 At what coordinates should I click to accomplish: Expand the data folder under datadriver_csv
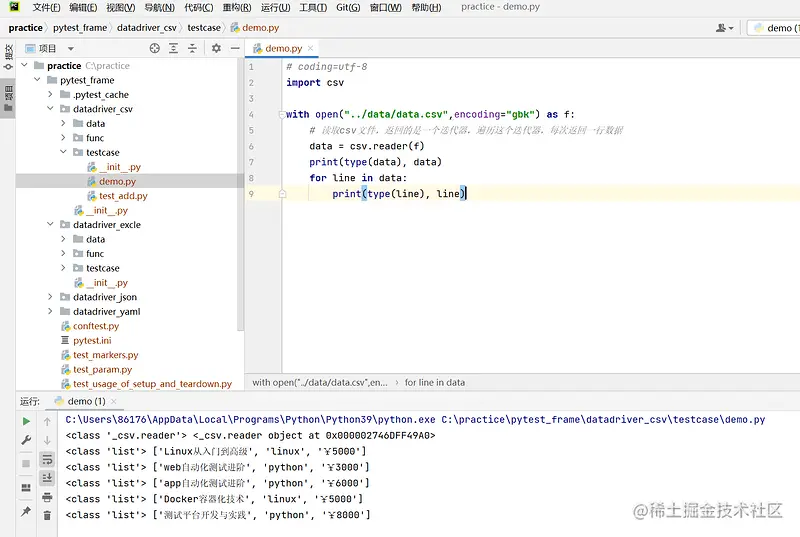click(x=63, y=123)
